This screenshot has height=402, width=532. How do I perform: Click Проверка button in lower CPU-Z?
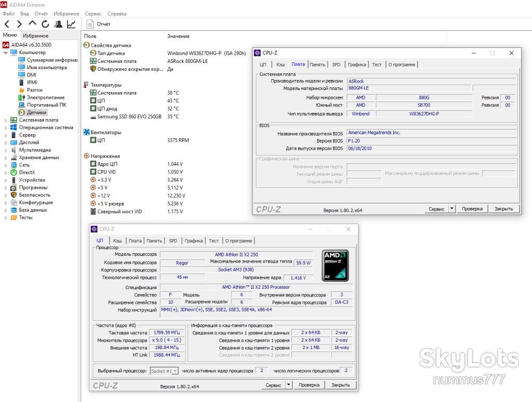(309, 385)
